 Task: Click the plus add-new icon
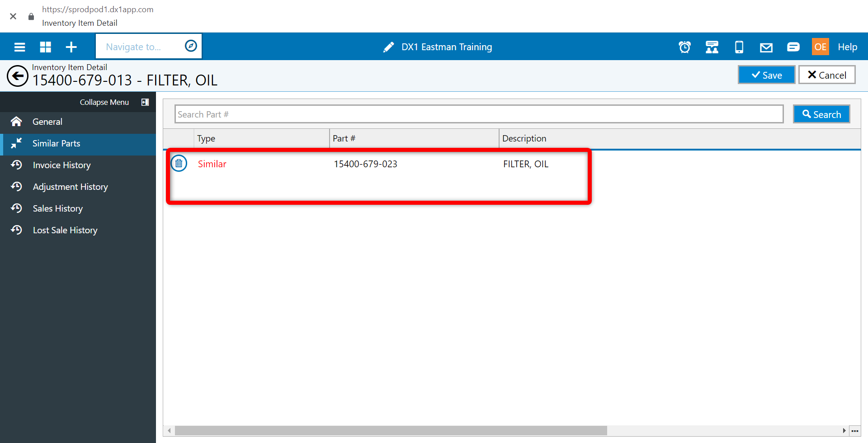coord(71,47)
